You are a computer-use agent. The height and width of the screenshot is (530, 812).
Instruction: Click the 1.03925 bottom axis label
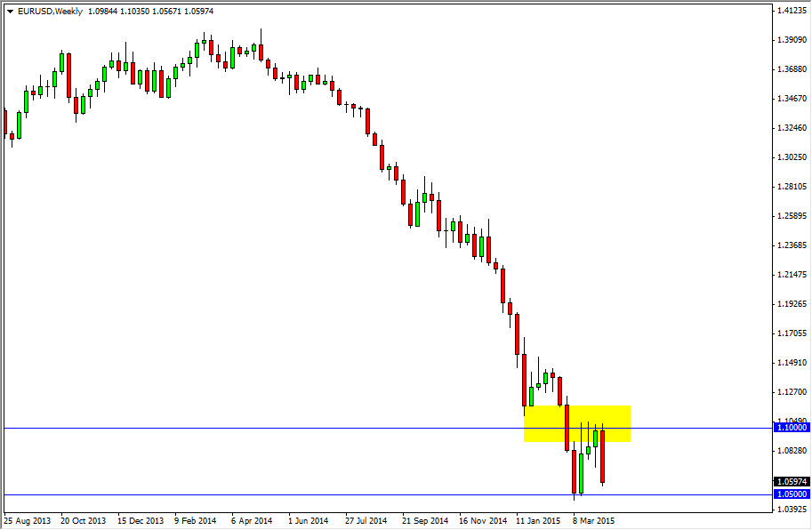[x=792, y=507]
